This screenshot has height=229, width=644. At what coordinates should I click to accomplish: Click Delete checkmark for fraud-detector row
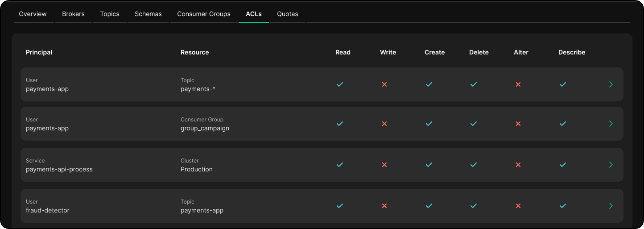tap(474, 206)
